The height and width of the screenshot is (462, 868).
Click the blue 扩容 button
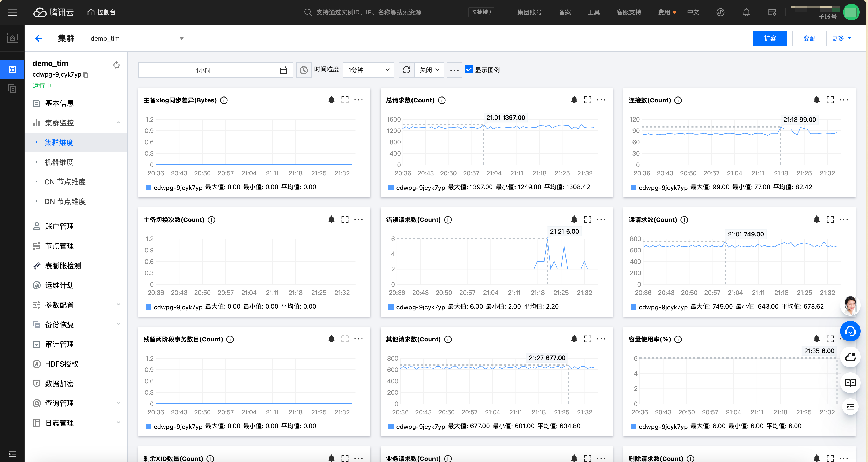tap(770, 38)
